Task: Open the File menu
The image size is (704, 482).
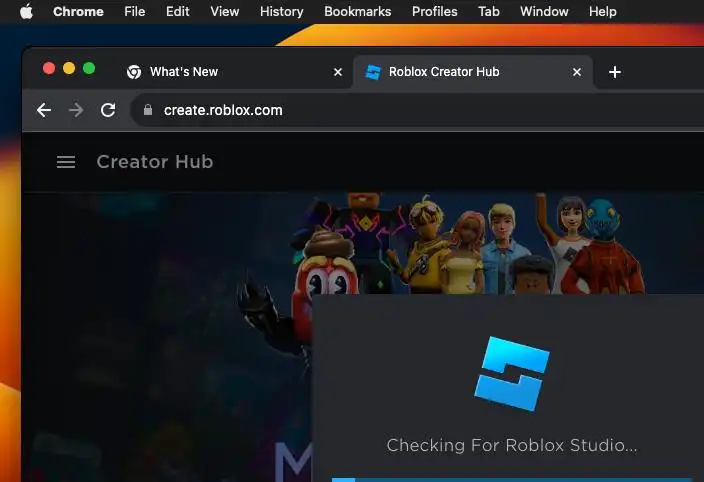Action: 135,11
